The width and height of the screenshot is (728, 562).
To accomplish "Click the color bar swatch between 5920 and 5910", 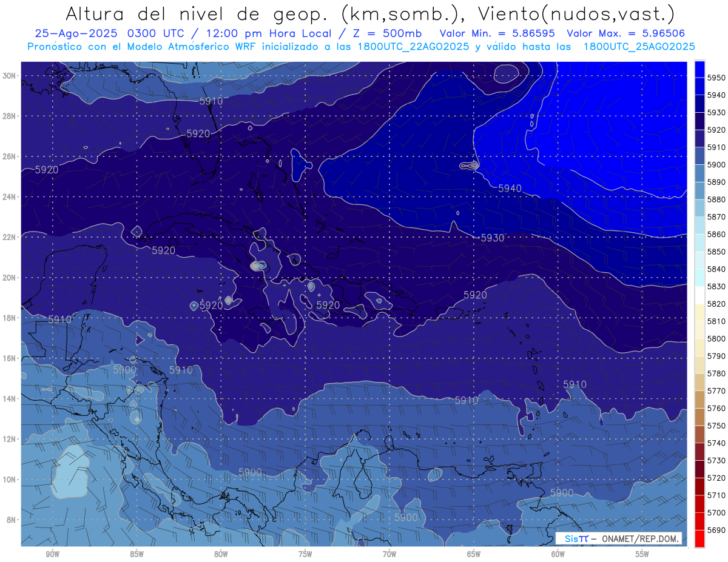I will 699,138.
